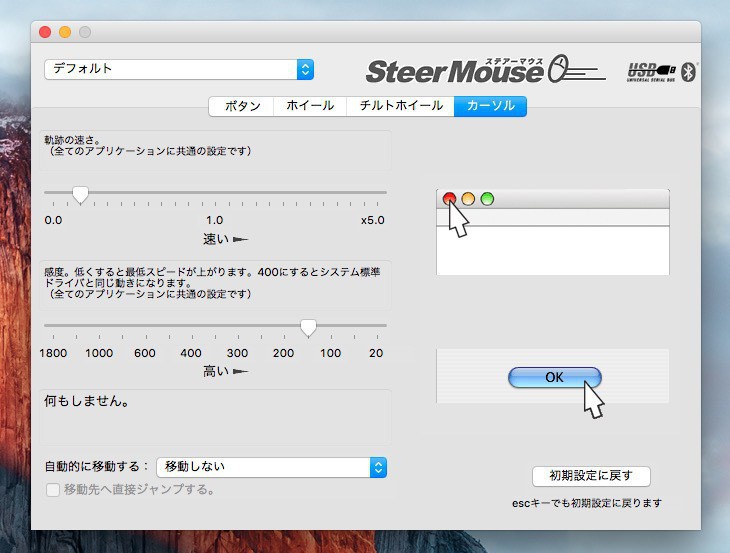Click the orange button in the preview window
The image size is (730, 553).
468,199
